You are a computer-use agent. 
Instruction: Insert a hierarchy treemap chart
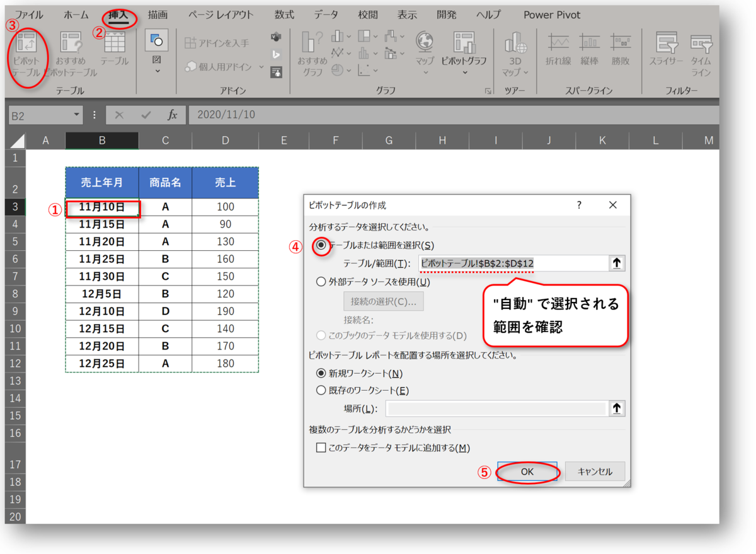pos(364,37)
